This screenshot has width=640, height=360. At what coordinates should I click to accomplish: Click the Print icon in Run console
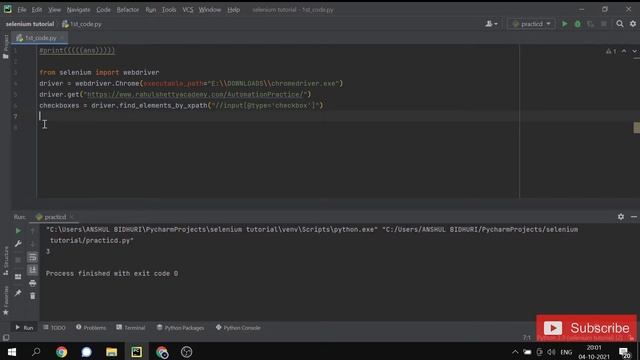click(33, 283)
